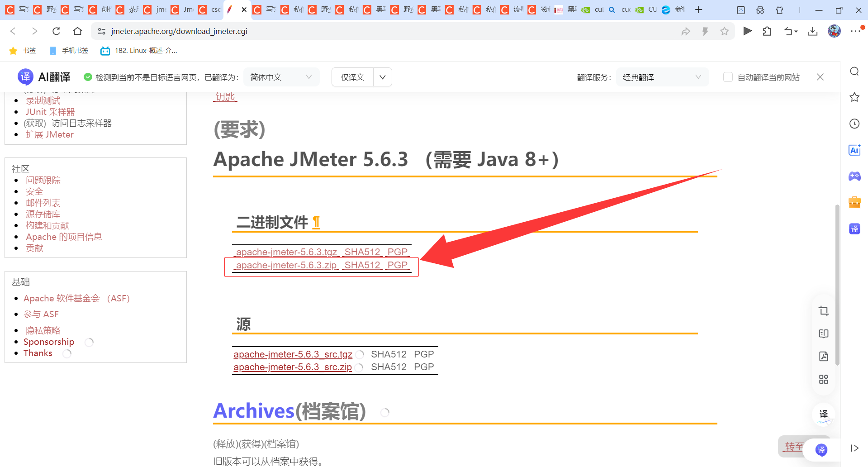Open the JUnit 采样器 link
This screenshot has width=868, height=467.
point(50,112)
